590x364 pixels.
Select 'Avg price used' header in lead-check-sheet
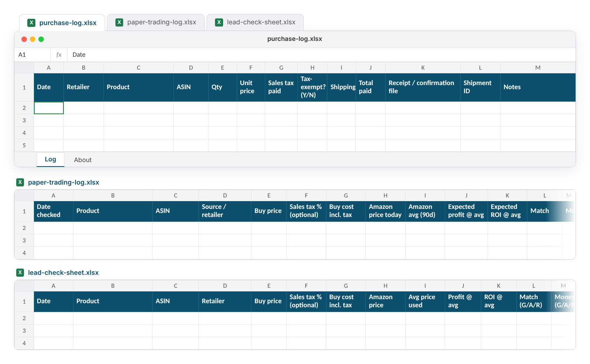[x=425, y=301]
